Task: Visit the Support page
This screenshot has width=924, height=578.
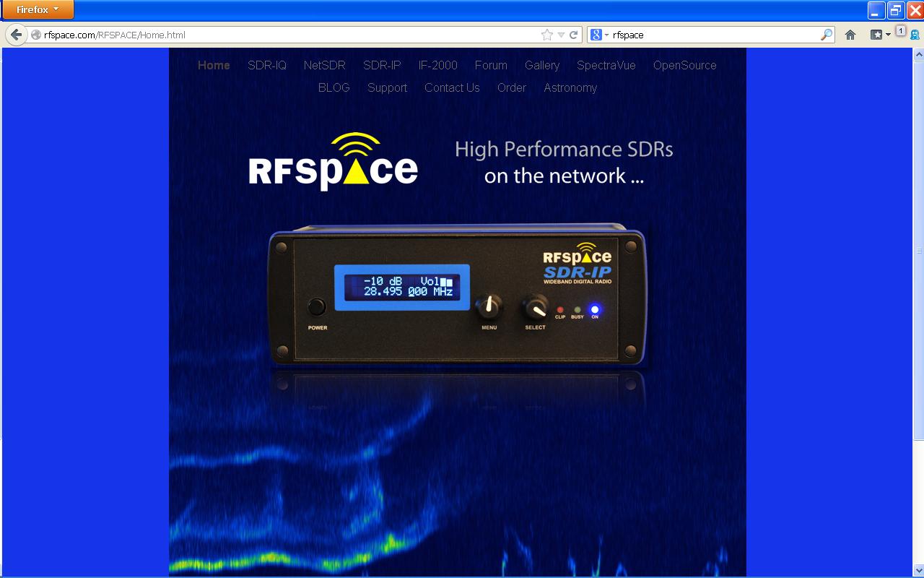Action: 388,87
